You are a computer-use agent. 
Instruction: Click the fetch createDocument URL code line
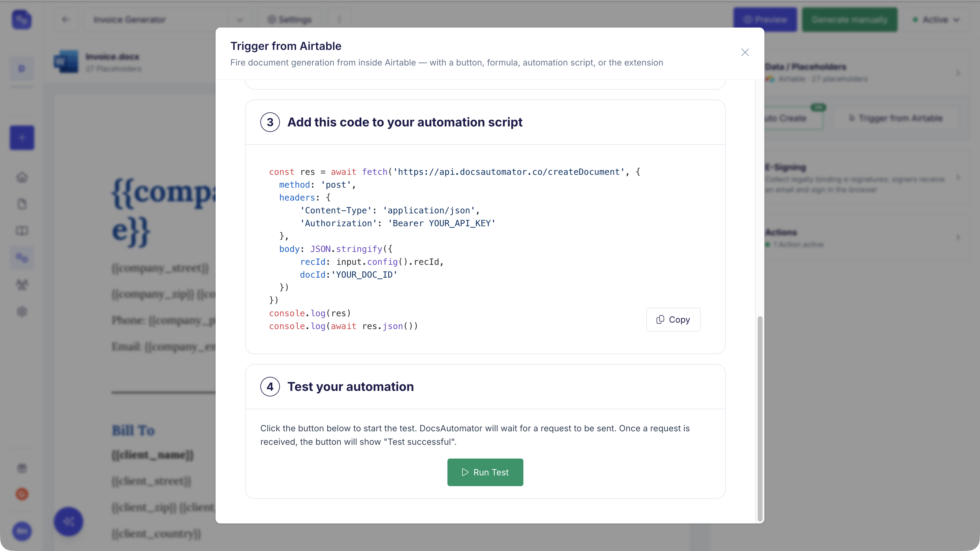click(x=454, y=172)
